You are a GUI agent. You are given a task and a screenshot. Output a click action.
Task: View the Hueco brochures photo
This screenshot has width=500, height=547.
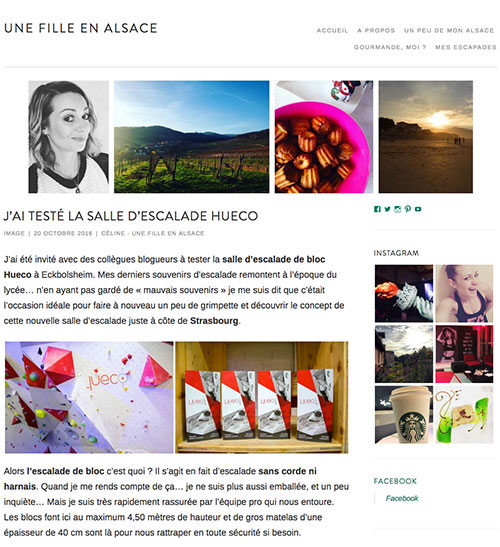coord(262,397)
